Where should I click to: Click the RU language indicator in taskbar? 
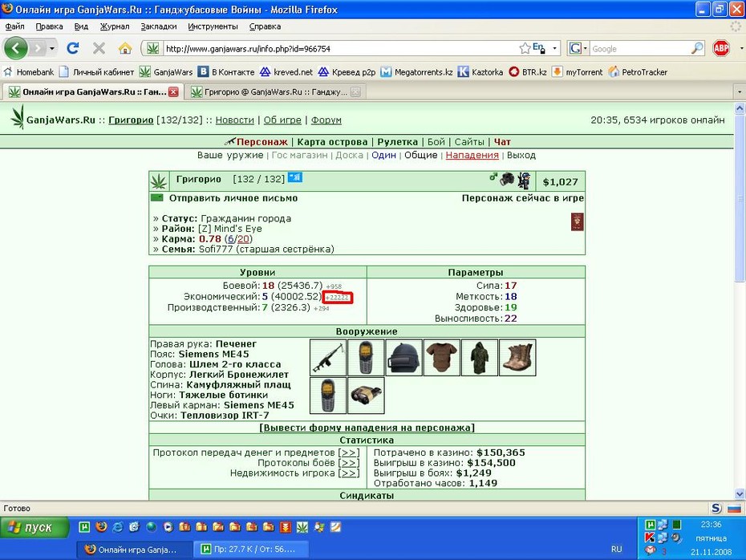point(617,549)
